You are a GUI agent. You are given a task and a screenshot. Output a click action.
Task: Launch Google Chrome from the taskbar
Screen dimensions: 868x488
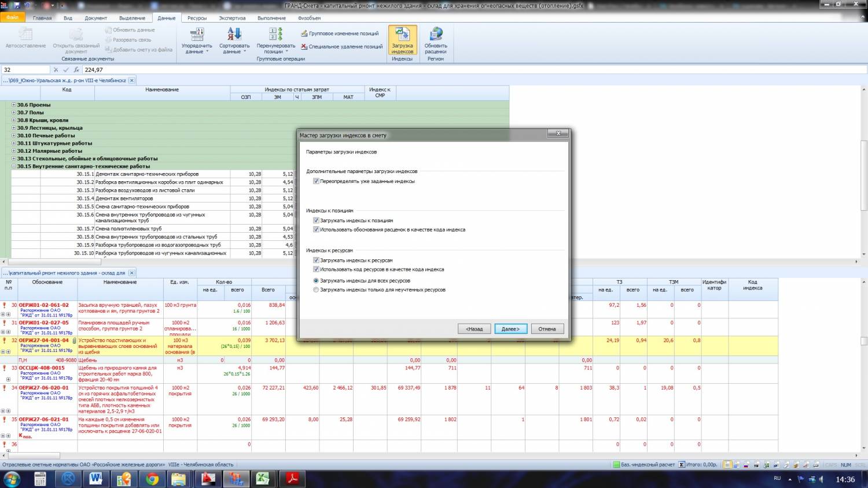click(152, 479)
